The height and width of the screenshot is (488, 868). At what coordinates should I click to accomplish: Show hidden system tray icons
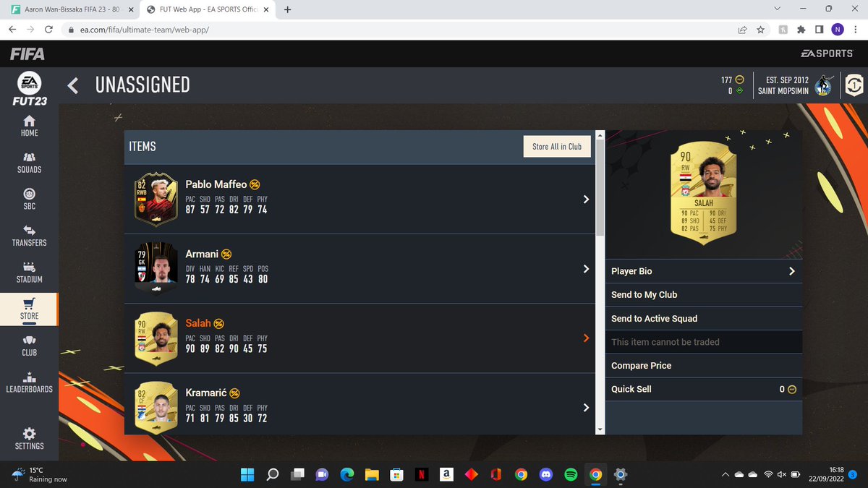726,475
